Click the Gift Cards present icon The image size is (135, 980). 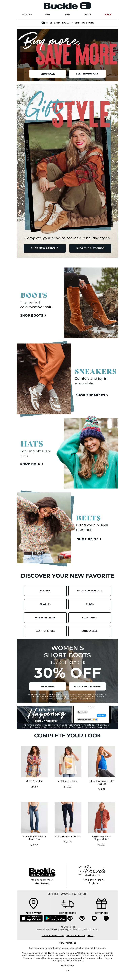pyautogui.click(x=101, y=903)
